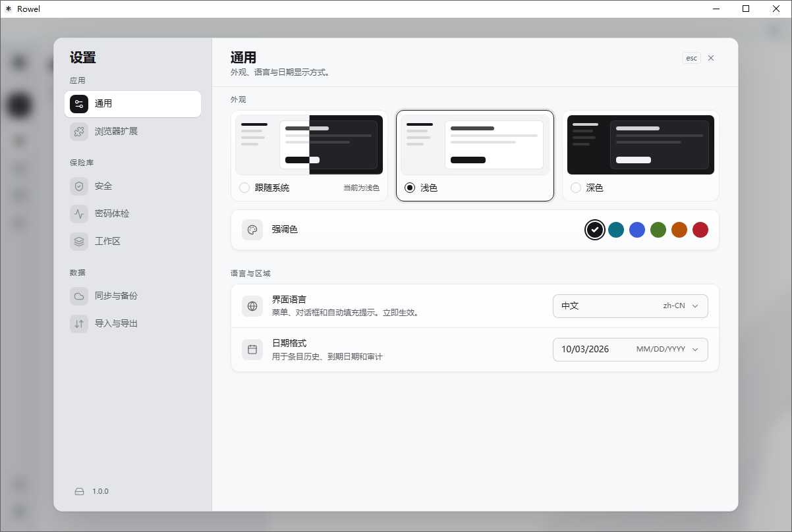Choose the orange accent color swatch

tap(679, 230)
